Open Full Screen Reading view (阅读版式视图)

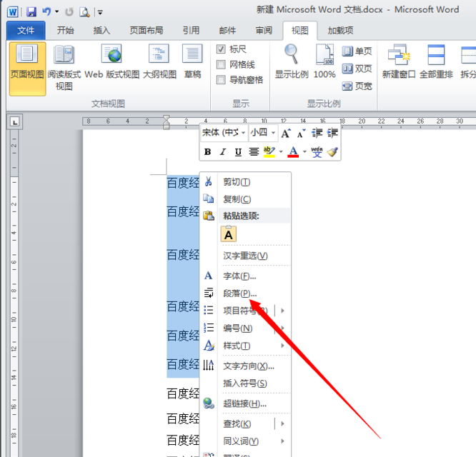[64, 69]
